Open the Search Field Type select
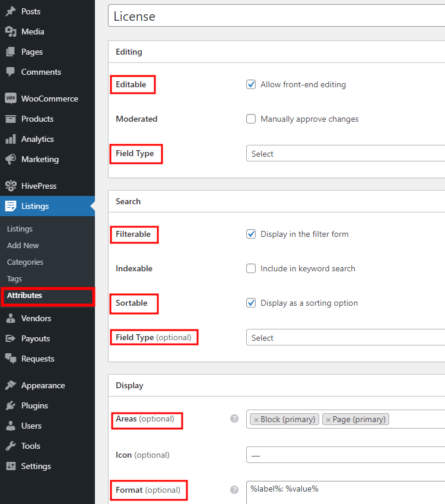The image size is (445, 504). [x=344, y=337]
